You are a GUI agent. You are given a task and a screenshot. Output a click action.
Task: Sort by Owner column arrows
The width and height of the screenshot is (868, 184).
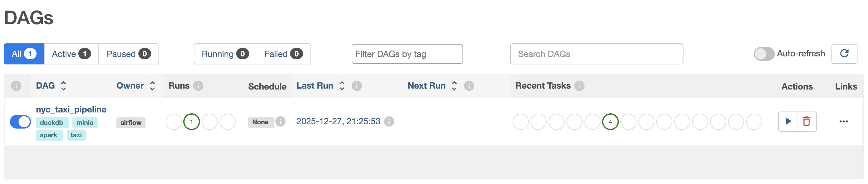click(152, 86)
